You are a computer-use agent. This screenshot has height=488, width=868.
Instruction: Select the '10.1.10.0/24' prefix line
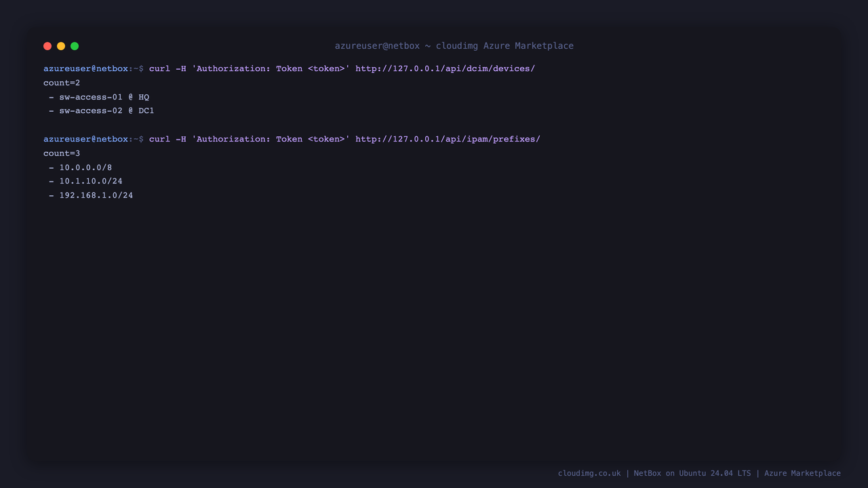(86, 181)
